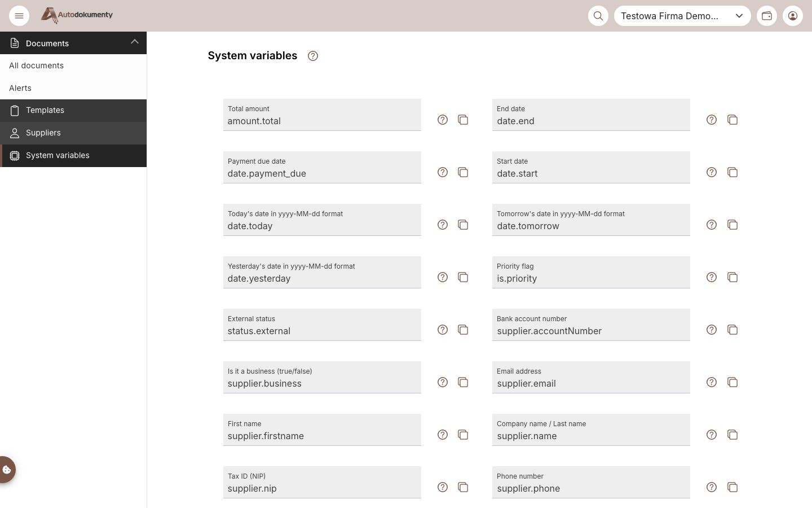This screenshot has width=812, height=508.
Task: Open the search icon in header
Action: pos(598,16)
